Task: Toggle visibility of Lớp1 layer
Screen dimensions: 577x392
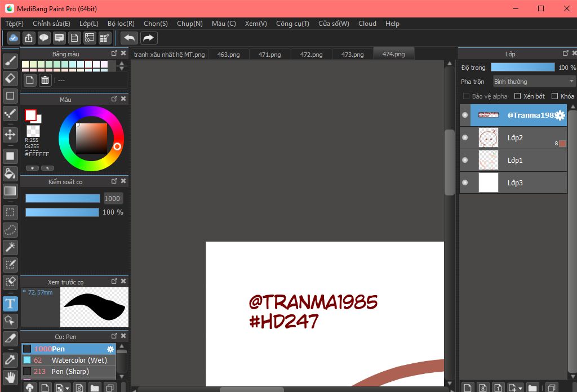Action: tap(465, 160)
